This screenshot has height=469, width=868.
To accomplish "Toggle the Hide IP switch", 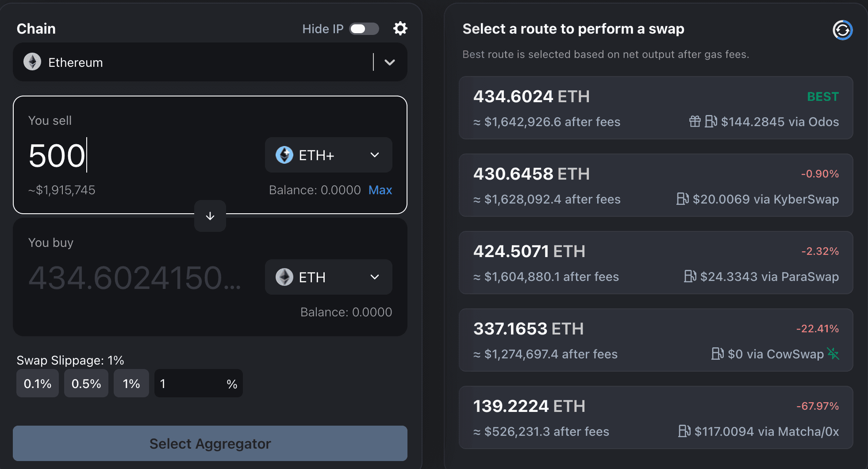I will click(364, 29).
